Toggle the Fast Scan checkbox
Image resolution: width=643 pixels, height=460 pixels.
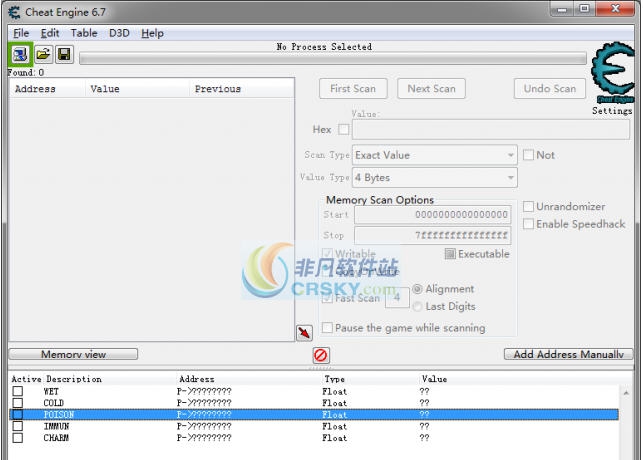pos(327,298)
